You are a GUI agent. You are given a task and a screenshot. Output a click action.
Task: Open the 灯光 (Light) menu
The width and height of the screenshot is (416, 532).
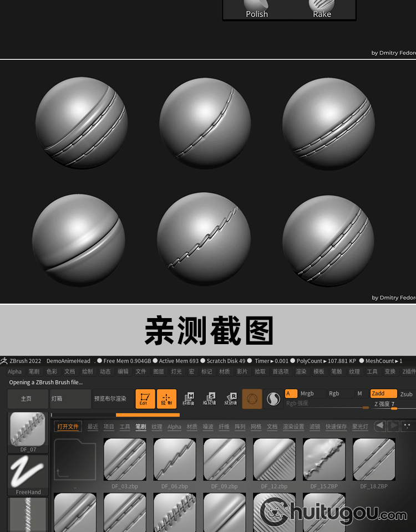coord(176,371)
